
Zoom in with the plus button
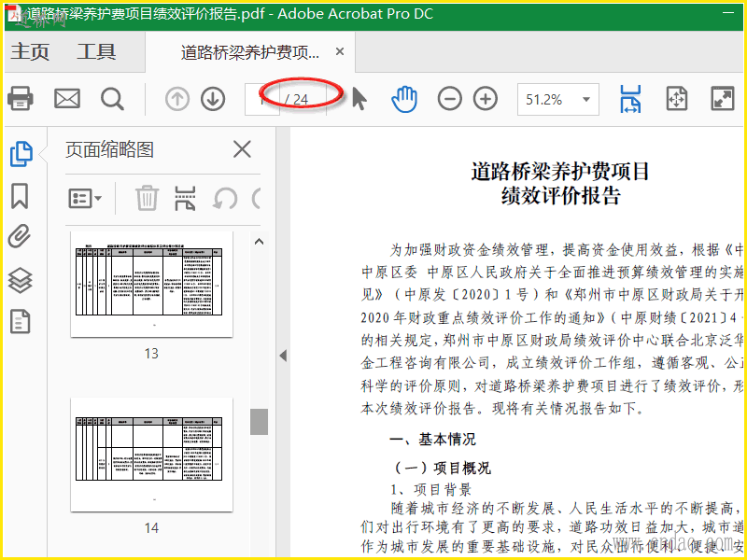(x=486, y=99)
